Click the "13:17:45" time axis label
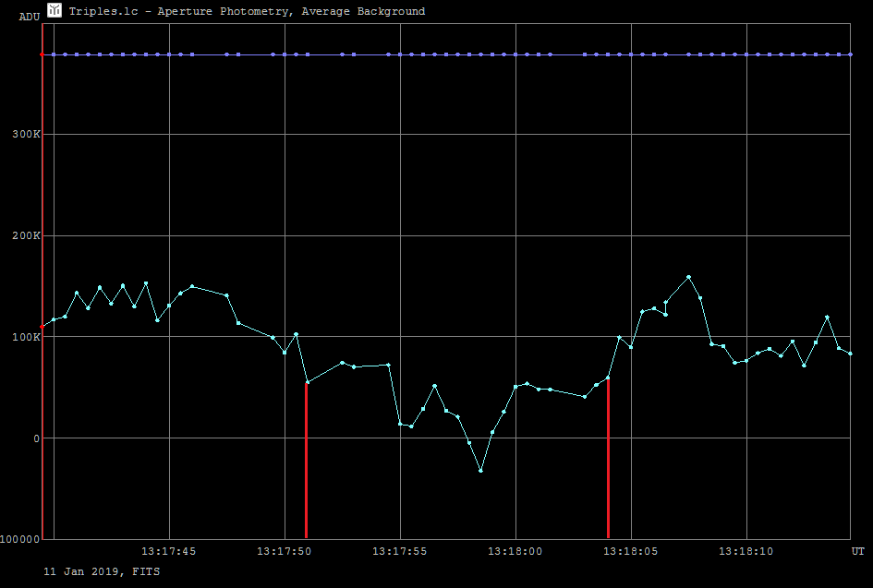 (168, 551)
